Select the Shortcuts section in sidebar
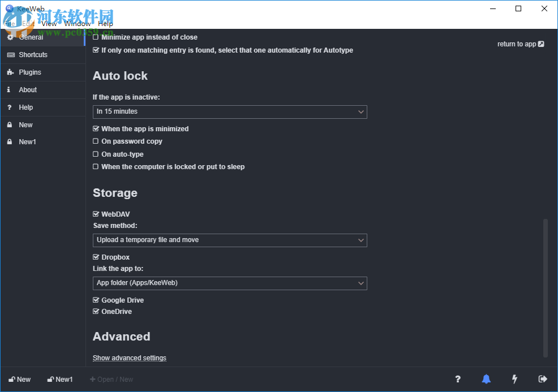The height and width of the screenshot is (392, 558). 32,55
